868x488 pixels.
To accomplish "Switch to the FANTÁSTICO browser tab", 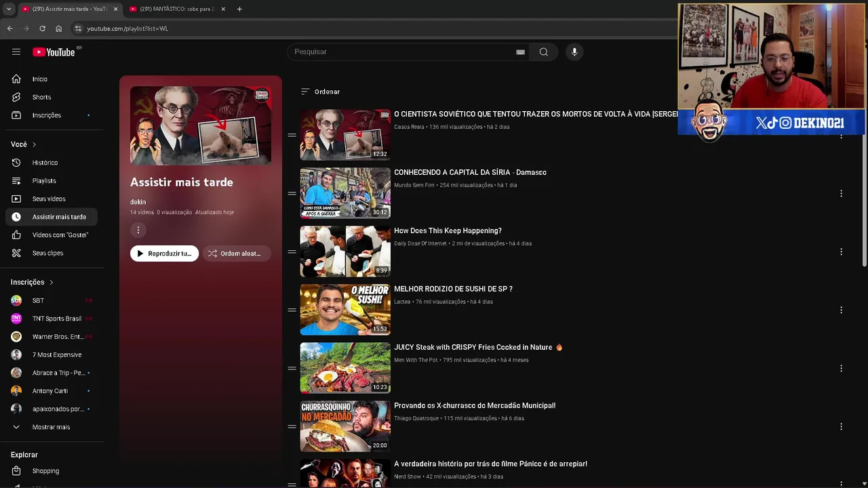I will pos(178,9).
